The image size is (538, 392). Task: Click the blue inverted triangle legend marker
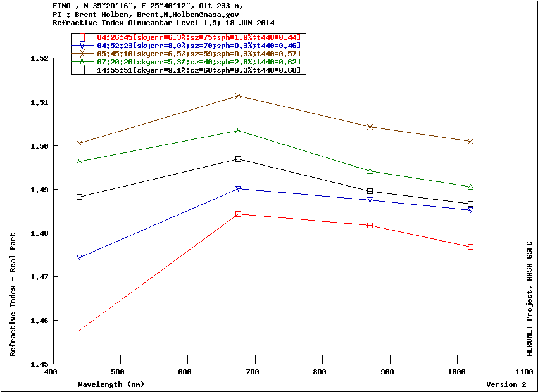(82, 46)
